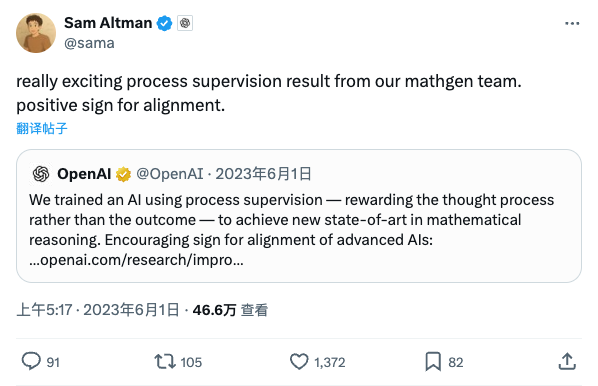Click the OpenAI affiliation badge beside Sam Altman
This screenshot has width=598, height=386.
tap(185, 23)
